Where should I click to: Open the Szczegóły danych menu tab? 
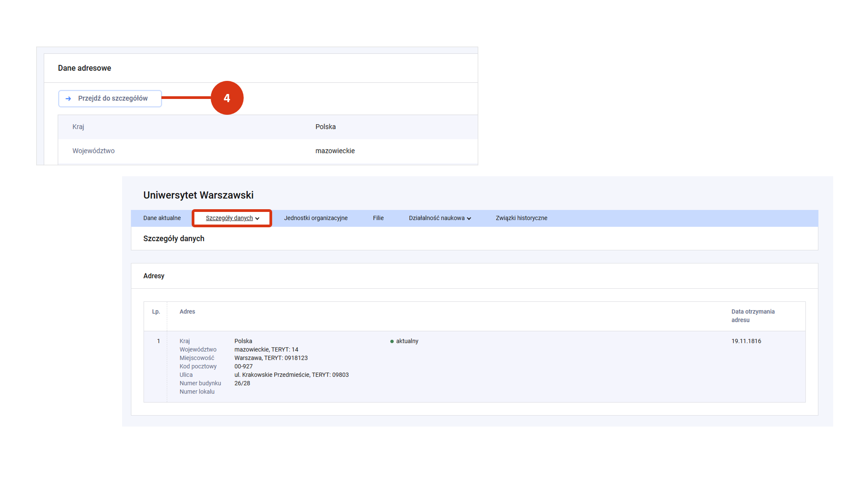click(229, 218)
